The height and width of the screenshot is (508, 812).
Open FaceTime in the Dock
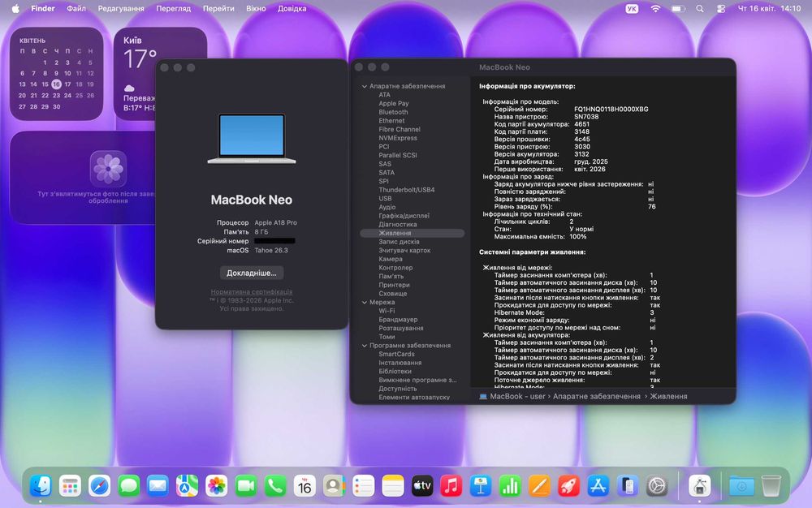(246, 486)
